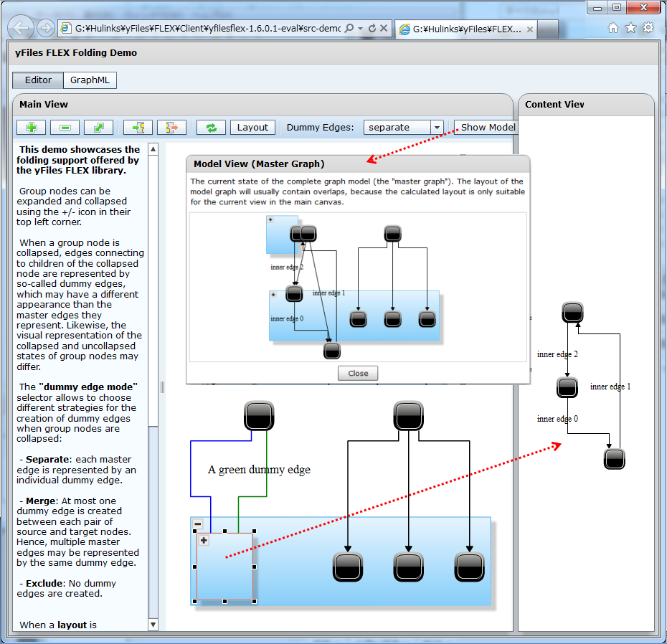This screenshot has width=667, height=644.
Task: Click 'inner edge 1' label in Content View
Action: point(610,387)
